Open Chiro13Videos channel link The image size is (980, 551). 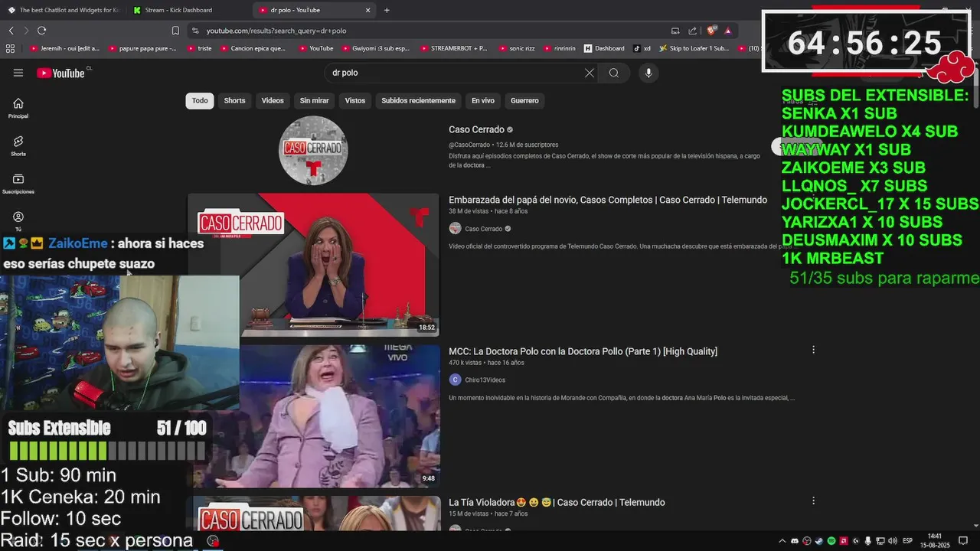click(x=485, y=380)
